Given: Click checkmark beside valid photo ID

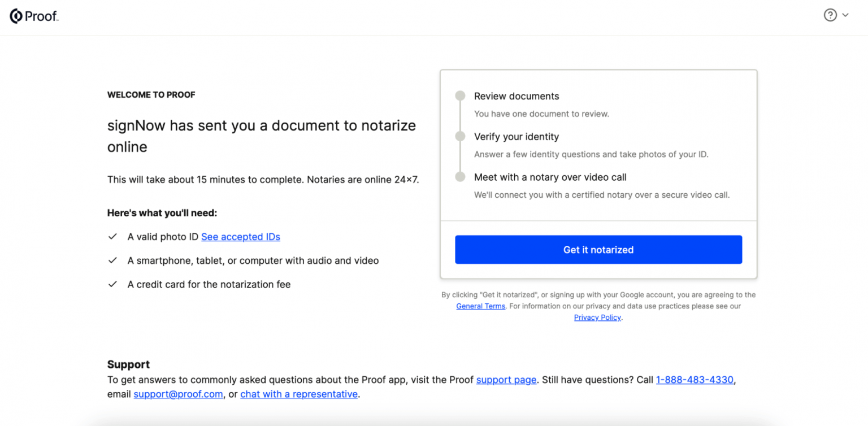Looking at the screenshot, I should [112, 237].
